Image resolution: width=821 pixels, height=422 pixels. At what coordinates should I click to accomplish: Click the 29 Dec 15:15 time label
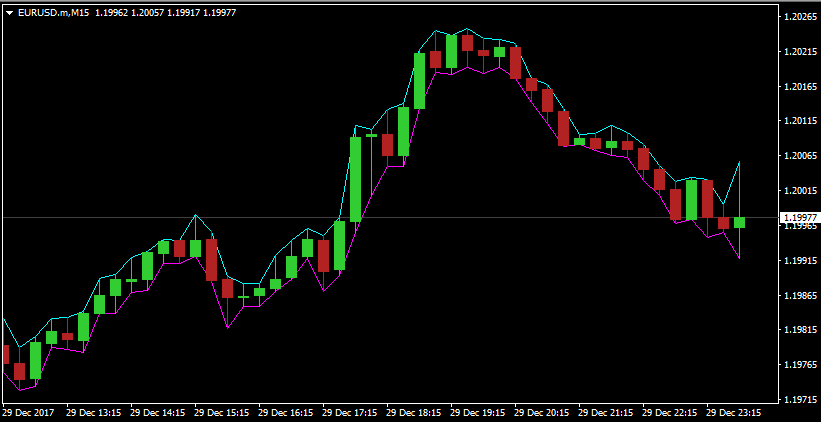[x=221, y=413]
